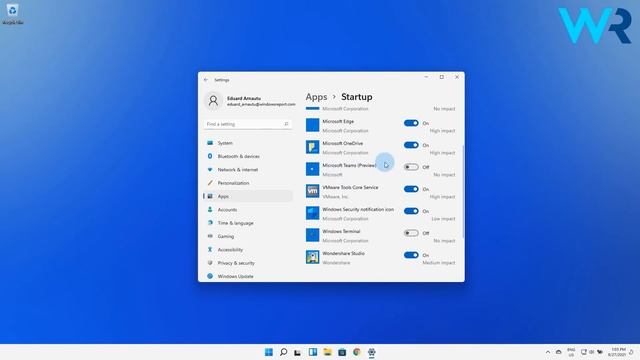Open Accessibility settings category
Screen dimensions: 640x360
(x=248, y=249)
